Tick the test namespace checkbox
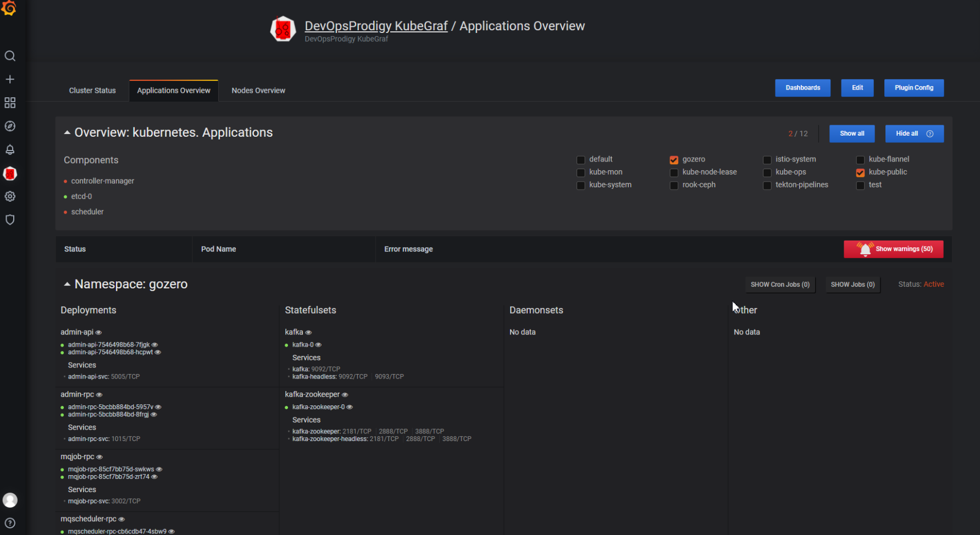Screen dimensions: 980x535 (x=860, y=186)
